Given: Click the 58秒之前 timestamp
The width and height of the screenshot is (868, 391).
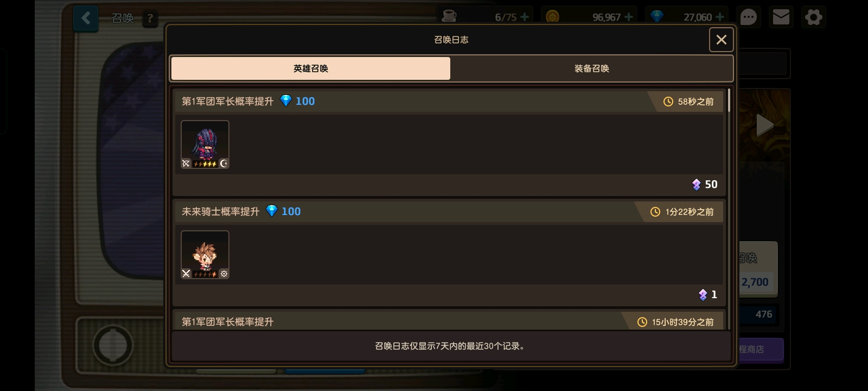Looking at the screenshot, I should 689,102.
